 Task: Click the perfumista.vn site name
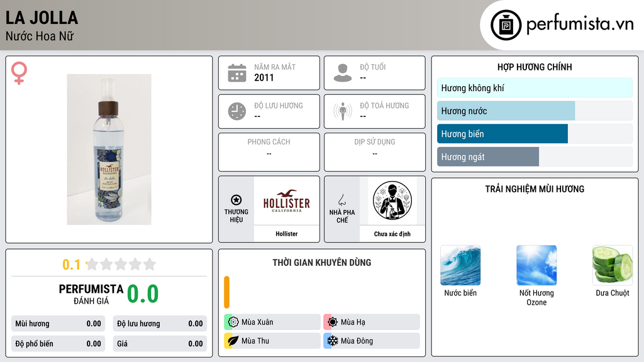pyautogui.click(x=580, y=24)
